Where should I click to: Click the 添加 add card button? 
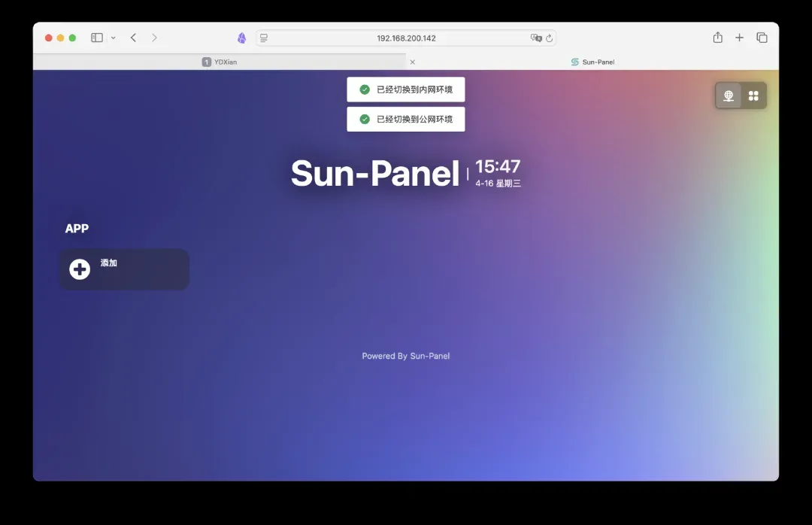(124, 269)
